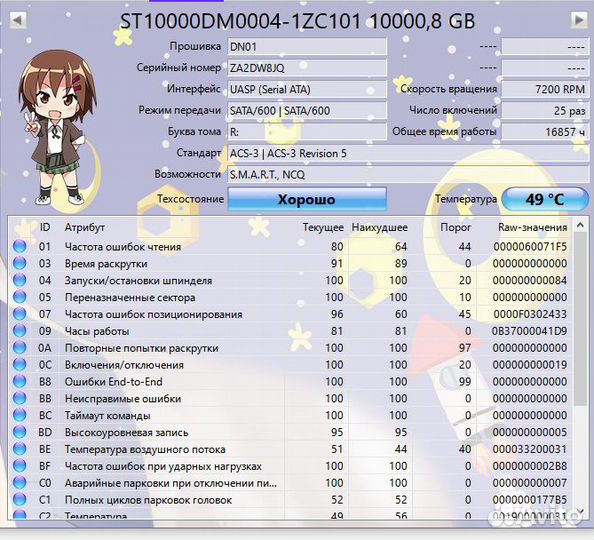Viewport: 594px width, 540px height.
Task: Click the Порог column header
Action: coord(455,227)
